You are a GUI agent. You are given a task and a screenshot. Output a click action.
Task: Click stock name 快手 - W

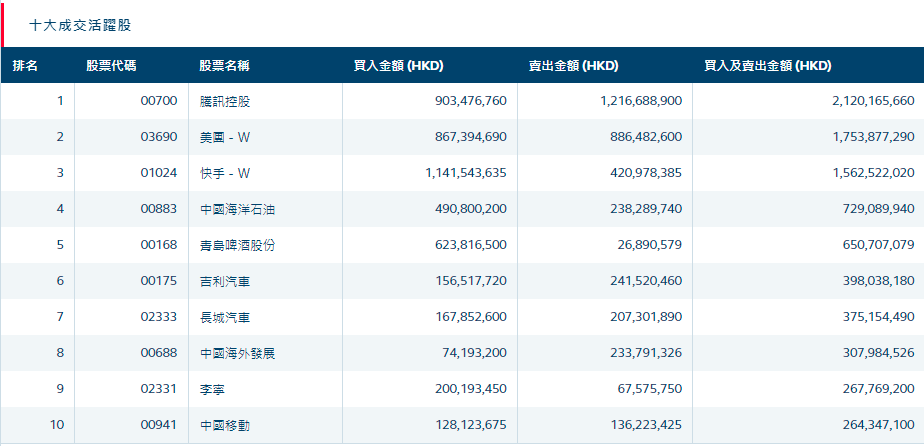pos(225,173)
